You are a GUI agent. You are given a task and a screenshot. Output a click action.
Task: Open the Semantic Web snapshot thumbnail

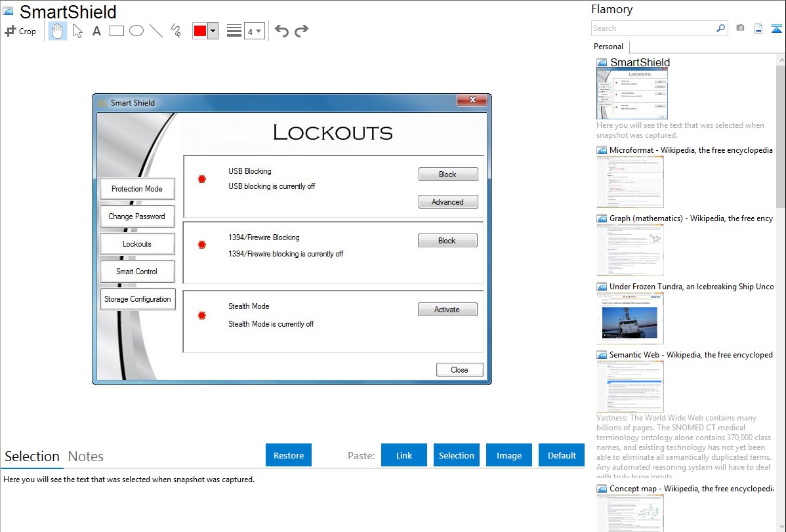[630, 386]
